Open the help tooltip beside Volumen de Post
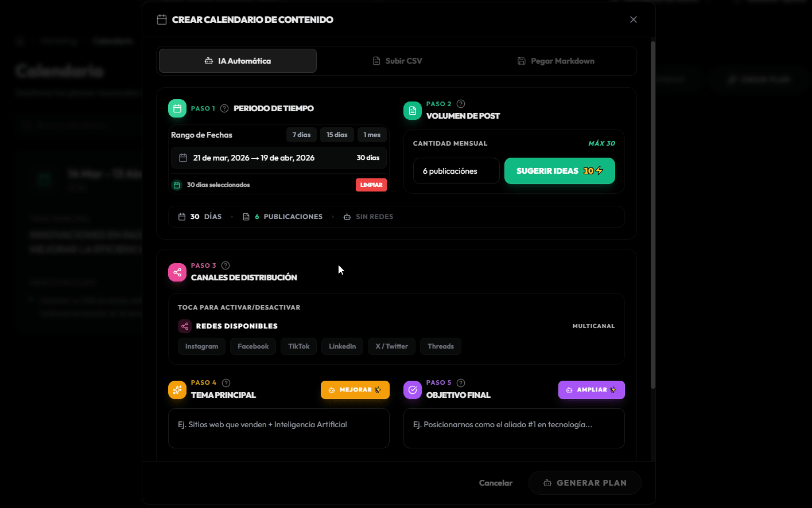 click(x=461, y=103)
